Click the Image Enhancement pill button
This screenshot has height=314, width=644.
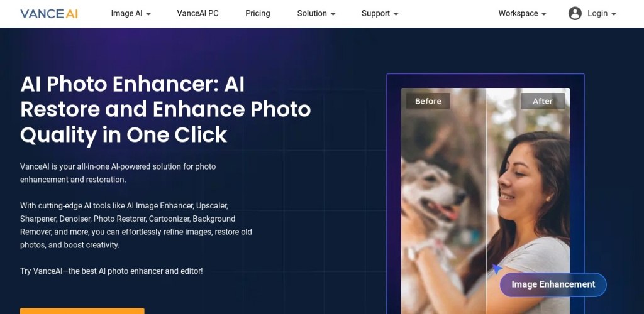point(553,284)
